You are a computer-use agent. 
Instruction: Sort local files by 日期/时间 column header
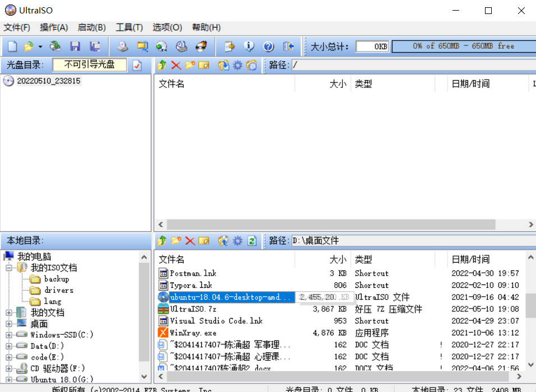click(470, 259)
